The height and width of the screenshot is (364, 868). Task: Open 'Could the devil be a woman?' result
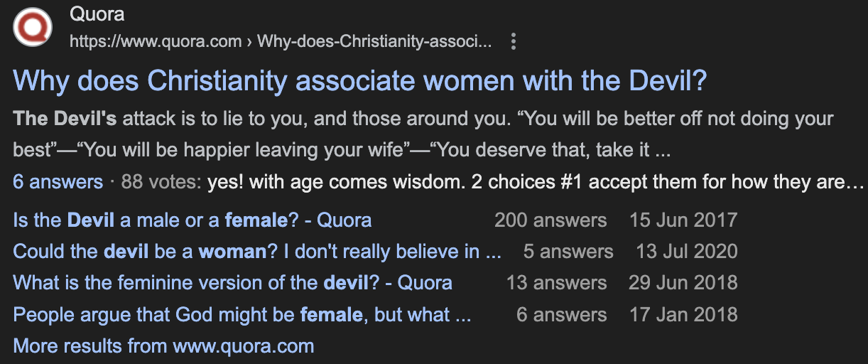coord(257,251)
